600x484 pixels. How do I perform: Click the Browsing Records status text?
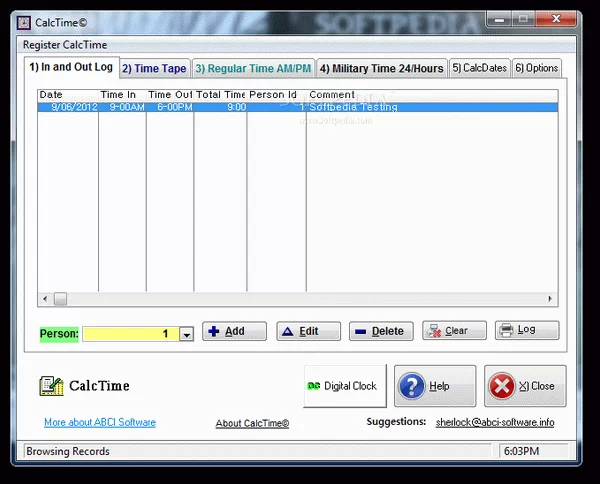(68, 451)
